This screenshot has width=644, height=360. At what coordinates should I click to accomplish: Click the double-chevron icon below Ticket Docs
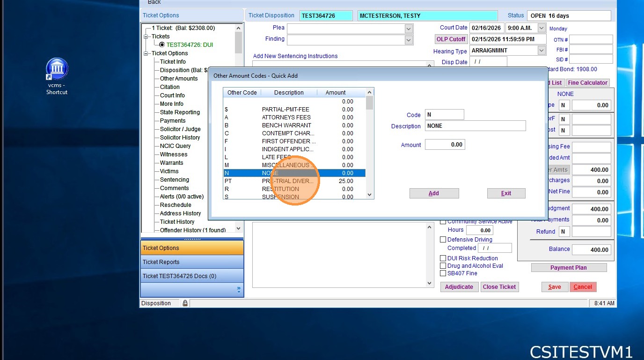239,290
